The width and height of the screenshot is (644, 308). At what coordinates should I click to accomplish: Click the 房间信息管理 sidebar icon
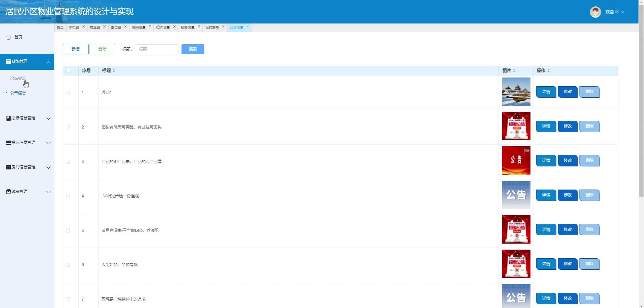click(9, 167)
